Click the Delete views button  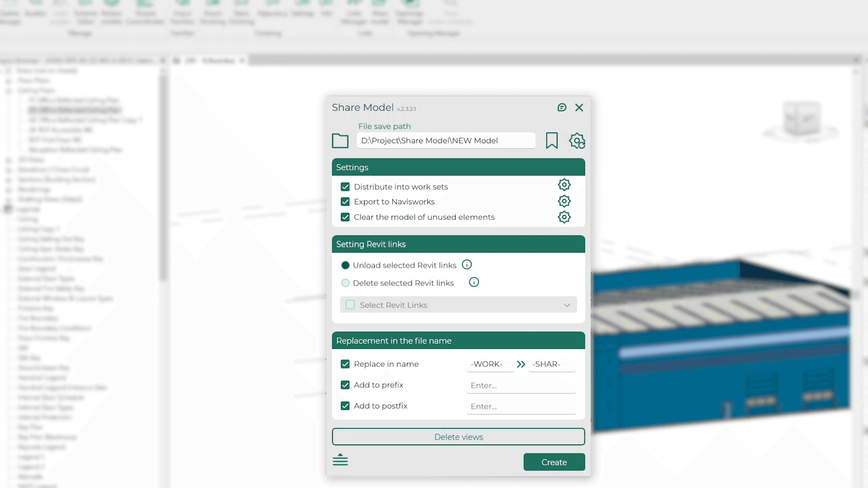coord(458,436)
